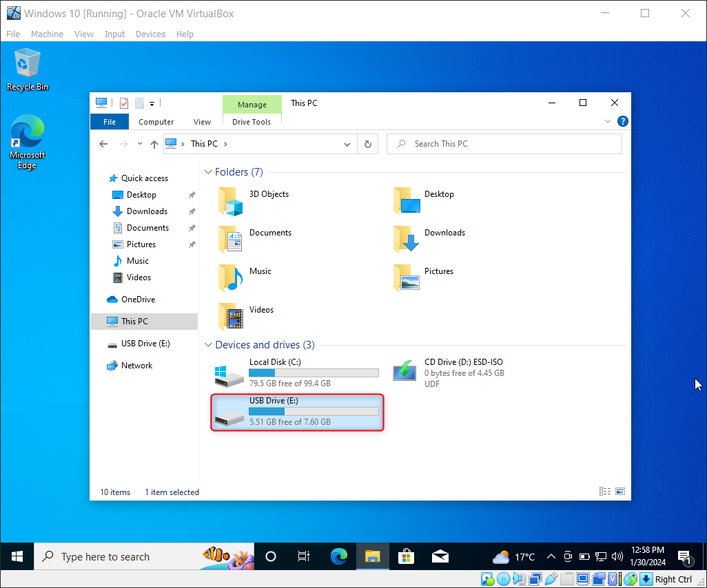Open weather widget showing 17°C
This screenshot has width=707, height=588.
(x=513, y=557)
